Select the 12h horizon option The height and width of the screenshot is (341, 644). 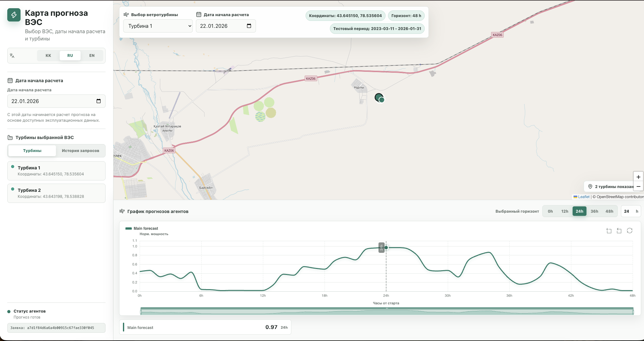565,211
